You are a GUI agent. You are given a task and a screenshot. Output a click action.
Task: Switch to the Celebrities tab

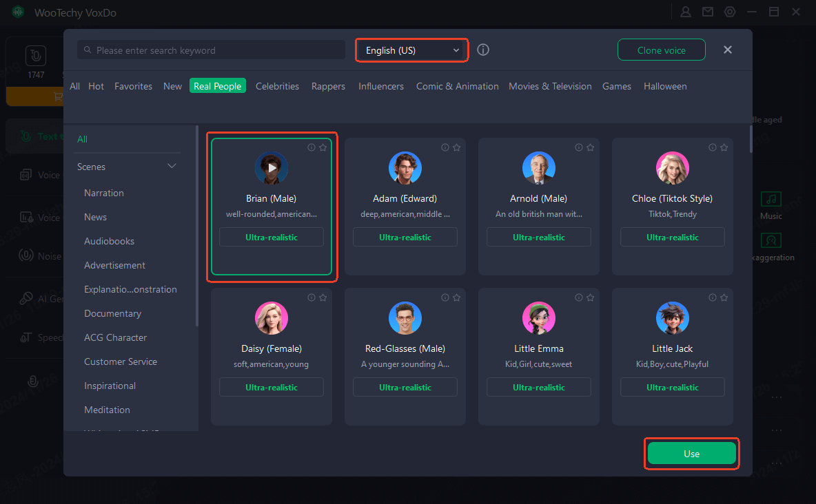click(x=277, y=86)
